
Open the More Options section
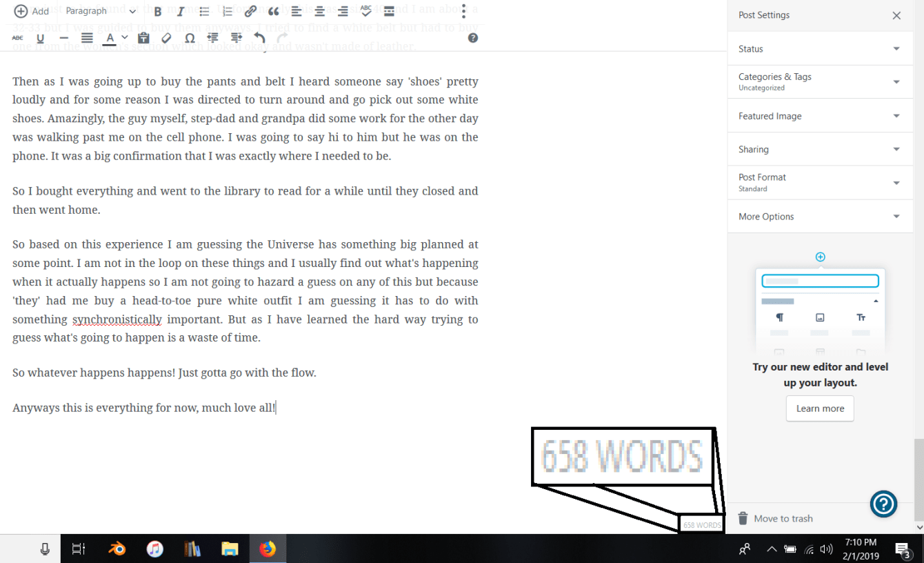pos(820,217)
